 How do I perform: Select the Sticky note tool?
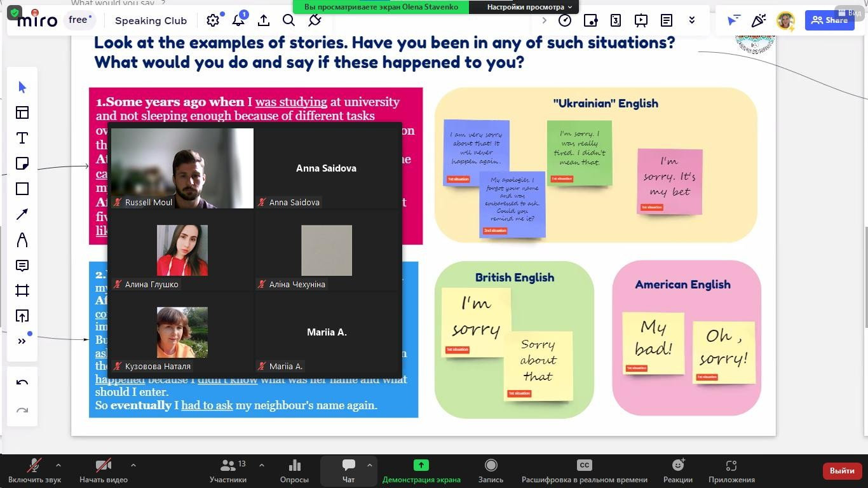[x=22, y=163]
